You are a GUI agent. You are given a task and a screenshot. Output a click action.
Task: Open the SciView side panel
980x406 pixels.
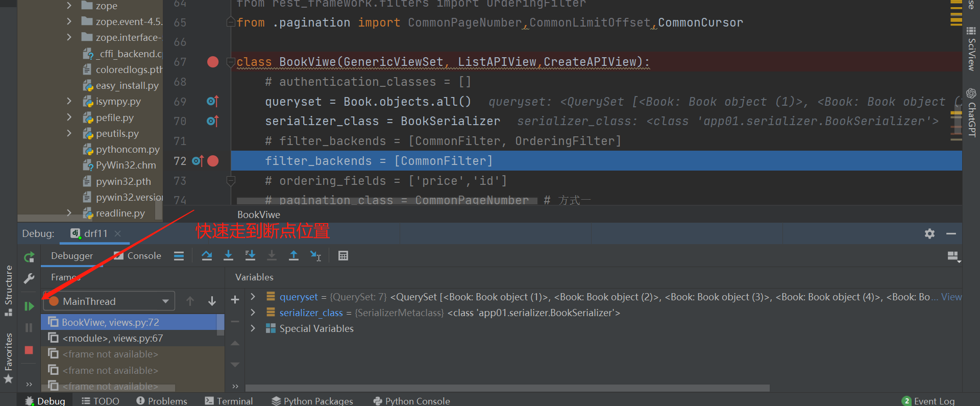pyautogui.click(x=971, y=48)
